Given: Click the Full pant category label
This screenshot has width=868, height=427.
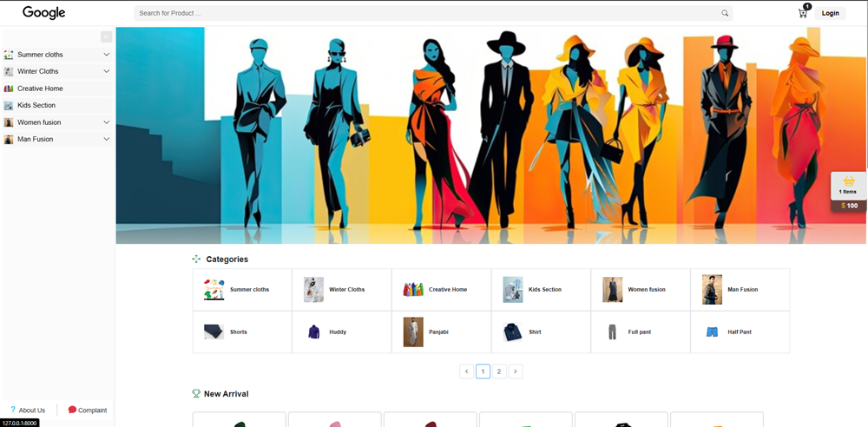Looking at the screenshot, I should [640, 332].
